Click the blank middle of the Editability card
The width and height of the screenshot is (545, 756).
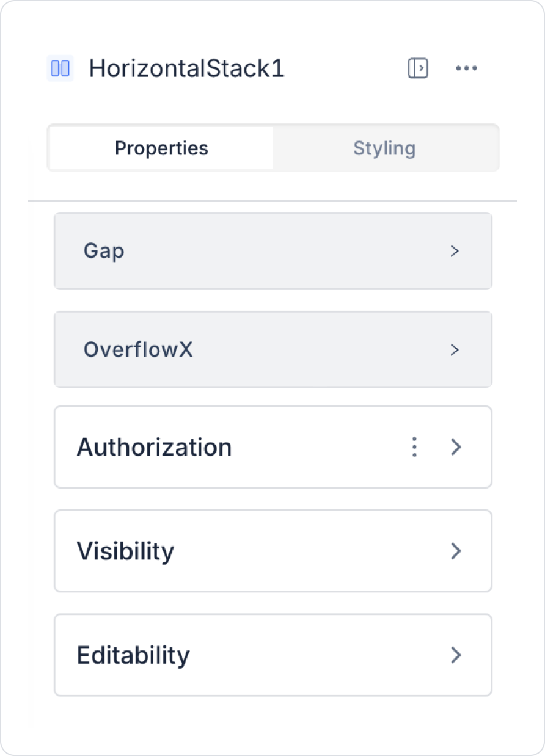pos(305,655)
